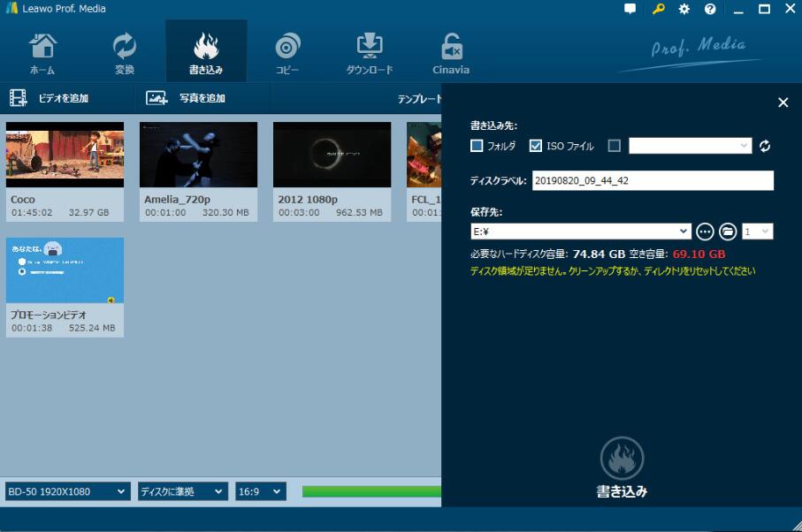Click the Coco video thumbnail
The image size is (802, 532).
tap(65, 155)
